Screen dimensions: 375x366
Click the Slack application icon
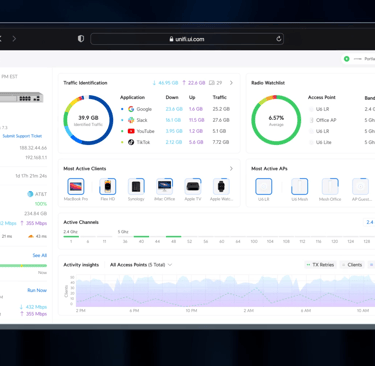(131, 120)
